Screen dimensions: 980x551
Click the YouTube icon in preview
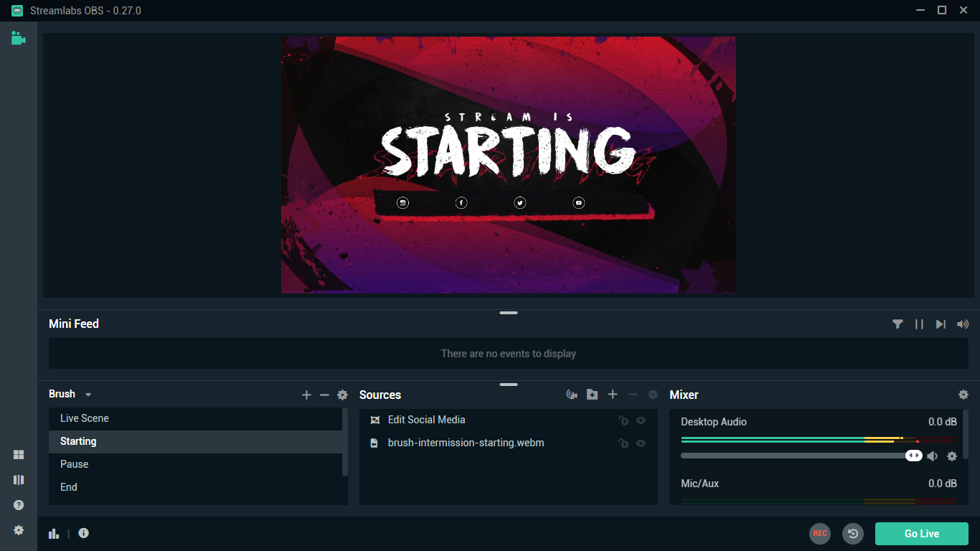579,203
